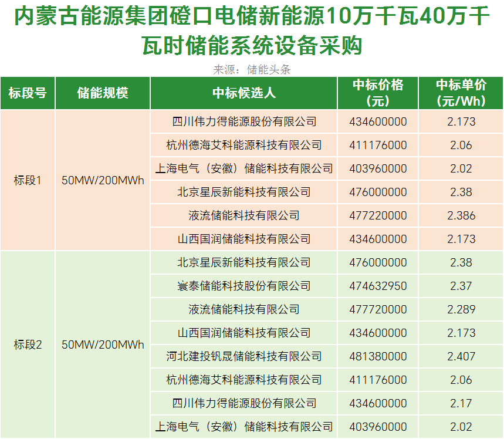Click the unit price 2.407
Image resolution: width=504 pixels, height=439 pixels.
461,356
